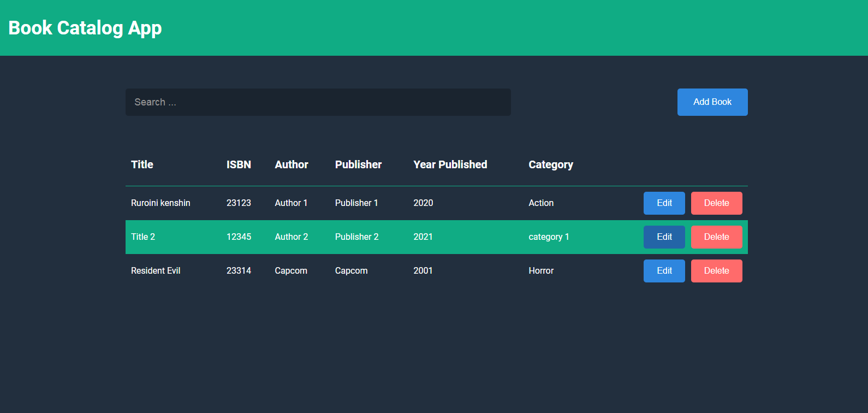This screenshot has height=413, width=868.
Task: Click the Ruroini kenshin title cell
Action: click(160, 203)
